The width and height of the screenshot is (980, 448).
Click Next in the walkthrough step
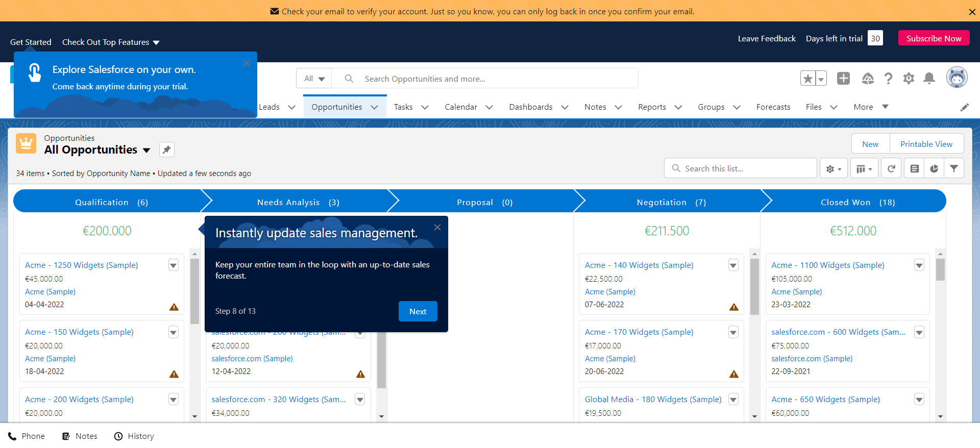418,311
